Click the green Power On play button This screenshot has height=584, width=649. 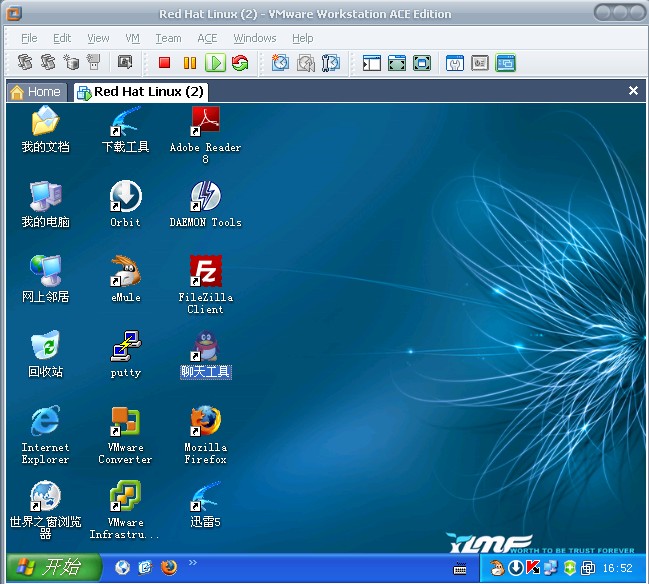(x=215, y=63)
